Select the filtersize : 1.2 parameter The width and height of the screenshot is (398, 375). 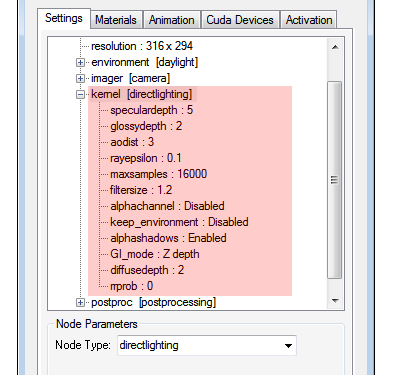[141, 190]
